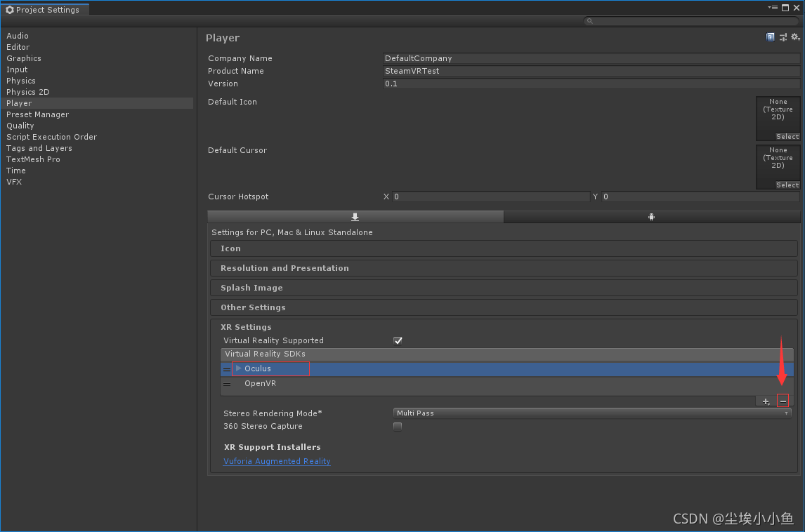Edit Cursor Hotspot X value

pyautogui.click(x=491, y=197)
